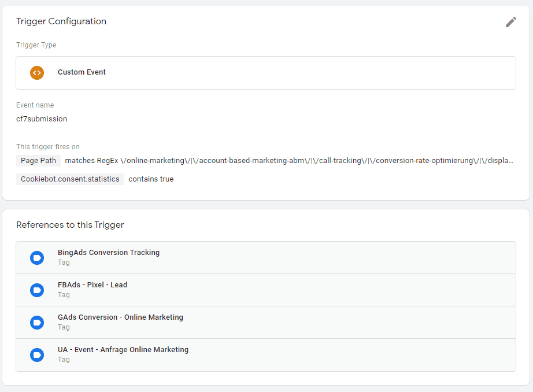The width and height of the screenshot is (533, 392).
Task: Click the tag icon beside UA - Event - Anfrage
Action: click(x=37, y=355)
